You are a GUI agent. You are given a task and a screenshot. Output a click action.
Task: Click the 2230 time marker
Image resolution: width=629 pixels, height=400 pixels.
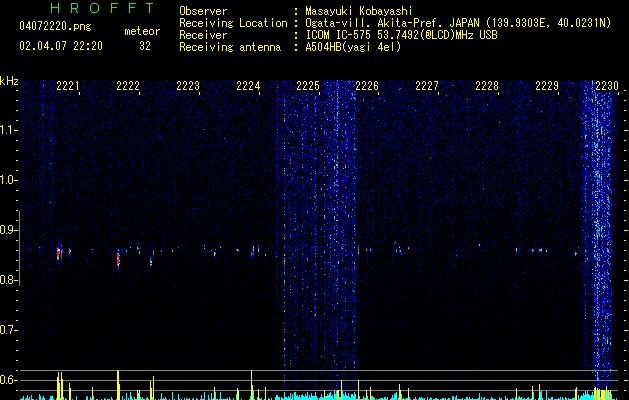[607, 86]
